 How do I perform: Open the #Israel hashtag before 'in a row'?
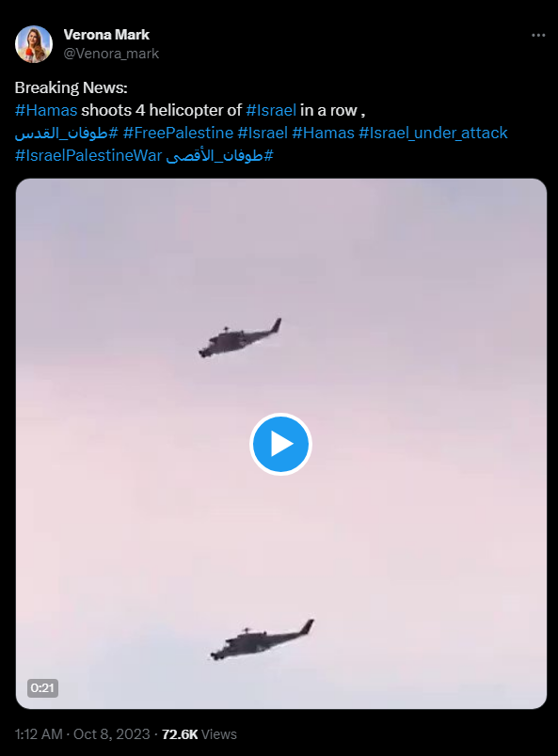tap(271, 110)
